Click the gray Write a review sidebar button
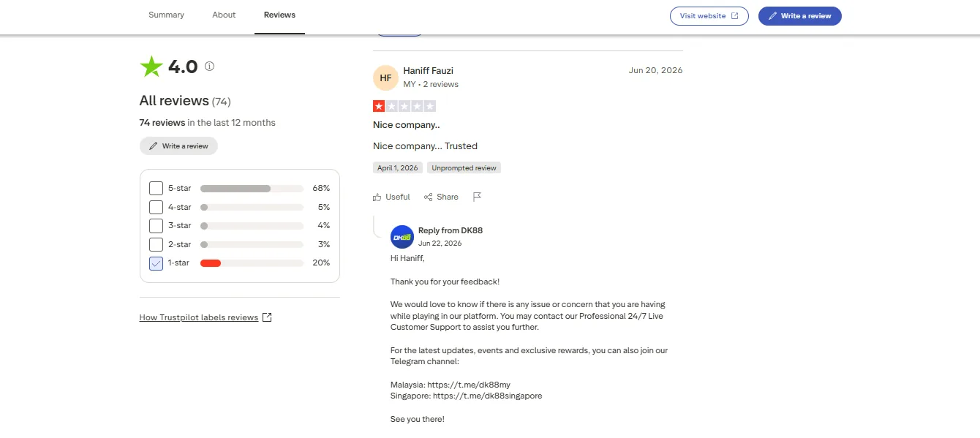Image resolution: width=980 pixels, height=438 pixels. (x=178, y=146)
